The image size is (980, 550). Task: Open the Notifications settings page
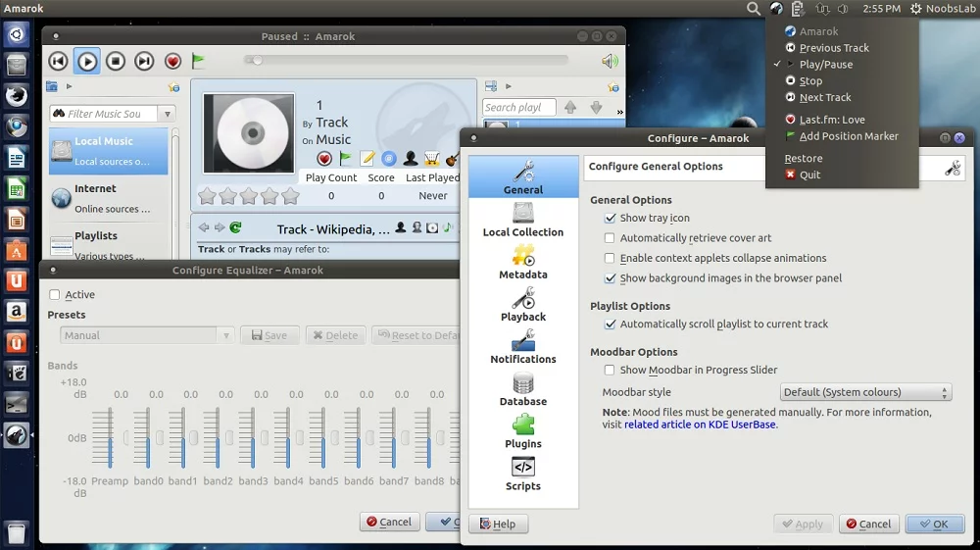523,347
